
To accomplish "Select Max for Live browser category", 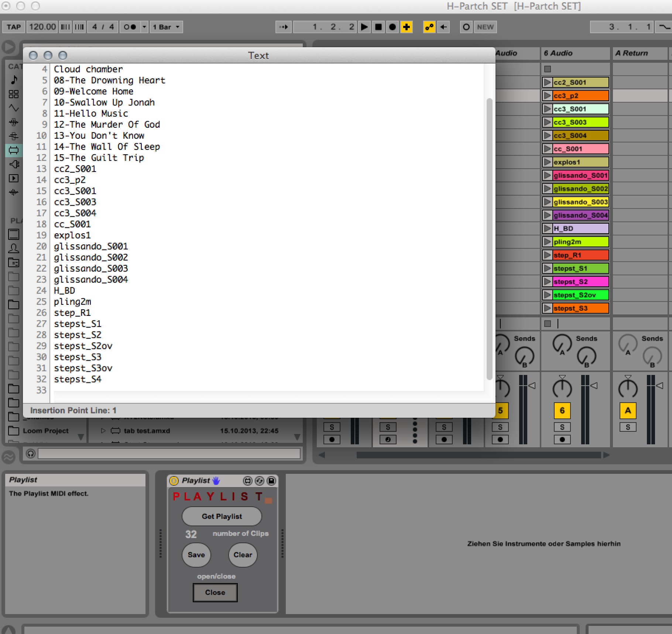I will (14, 150).
